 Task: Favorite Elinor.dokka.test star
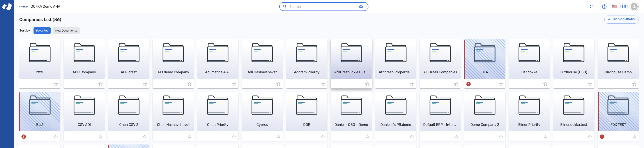590,136
